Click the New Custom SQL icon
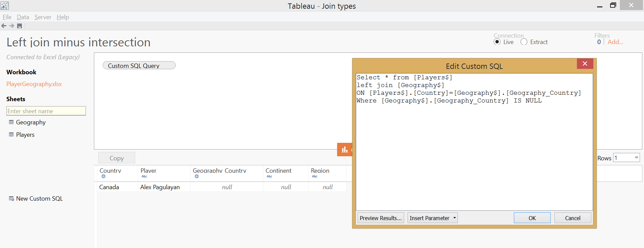Image resolution: width=644 pixels, height=248 pixels. [11, 199]
